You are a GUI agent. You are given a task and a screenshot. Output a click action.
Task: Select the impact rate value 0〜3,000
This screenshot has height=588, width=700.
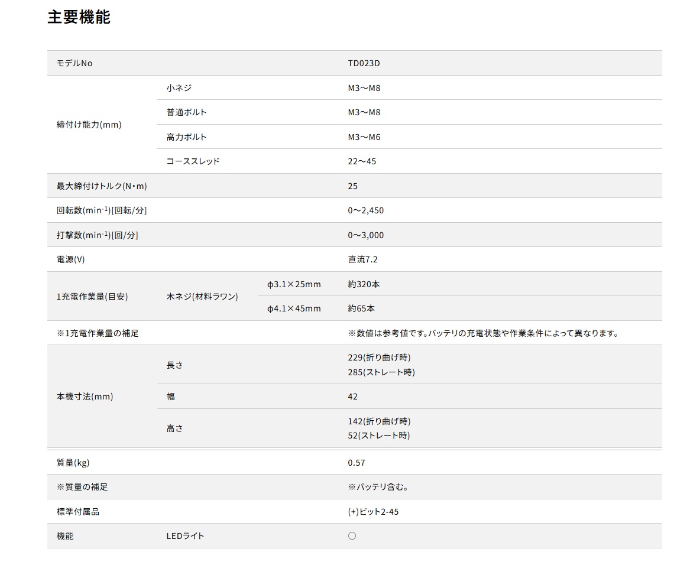tap(365, 235)
